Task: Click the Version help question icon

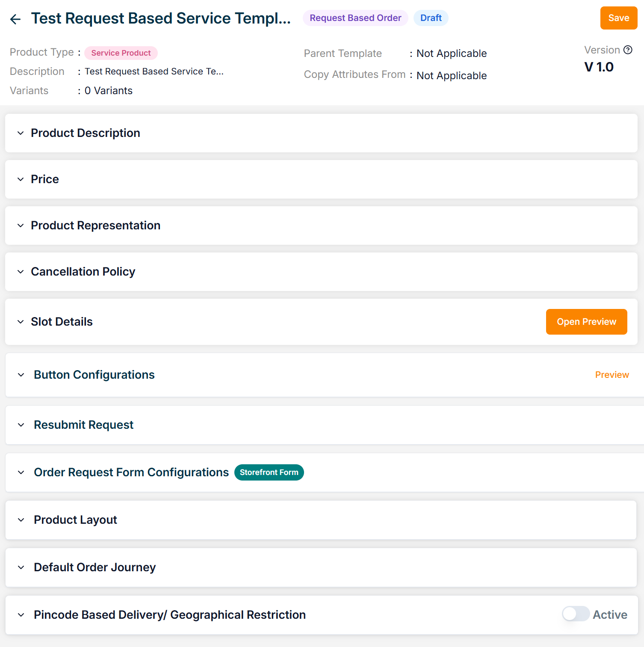Action: pyautogui.click(x=628, y=50)
